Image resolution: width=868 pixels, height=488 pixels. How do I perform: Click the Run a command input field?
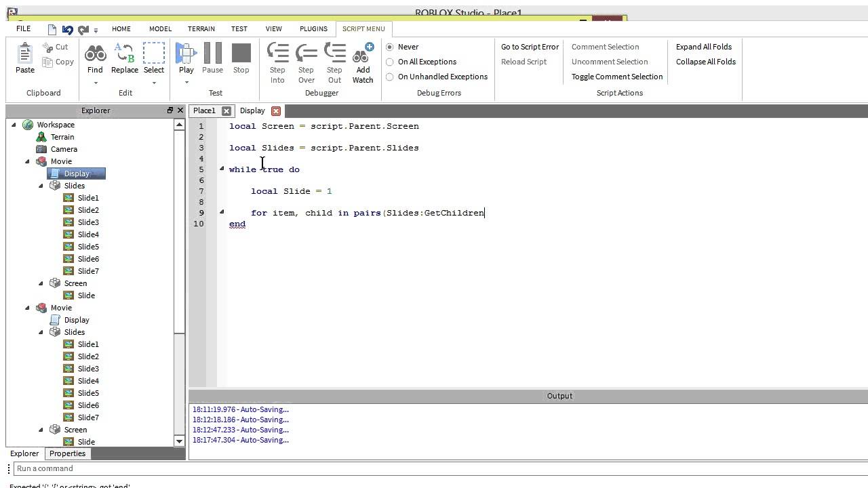click(441, 468)
